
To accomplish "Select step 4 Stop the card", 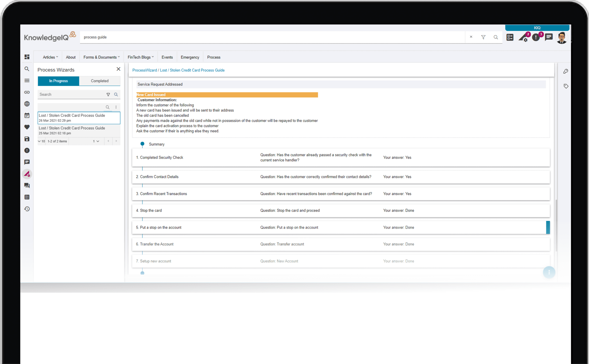I will [x=341, y=210].
